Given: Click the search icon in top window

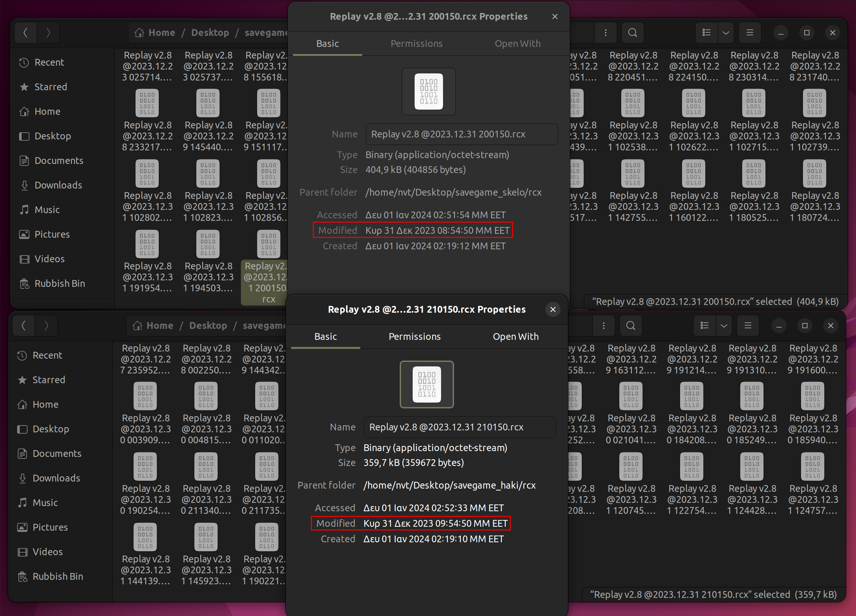Looking at the screenshot, I should point(633,33).
